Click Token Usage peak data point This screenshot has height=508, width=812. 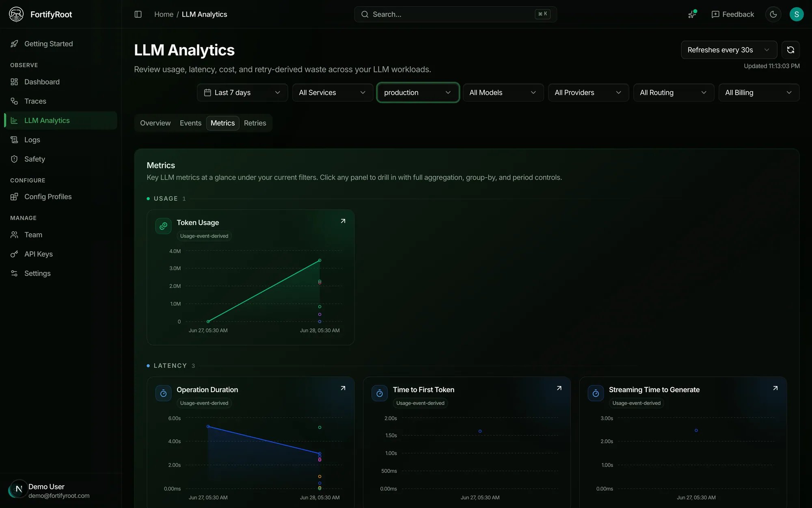320,260
